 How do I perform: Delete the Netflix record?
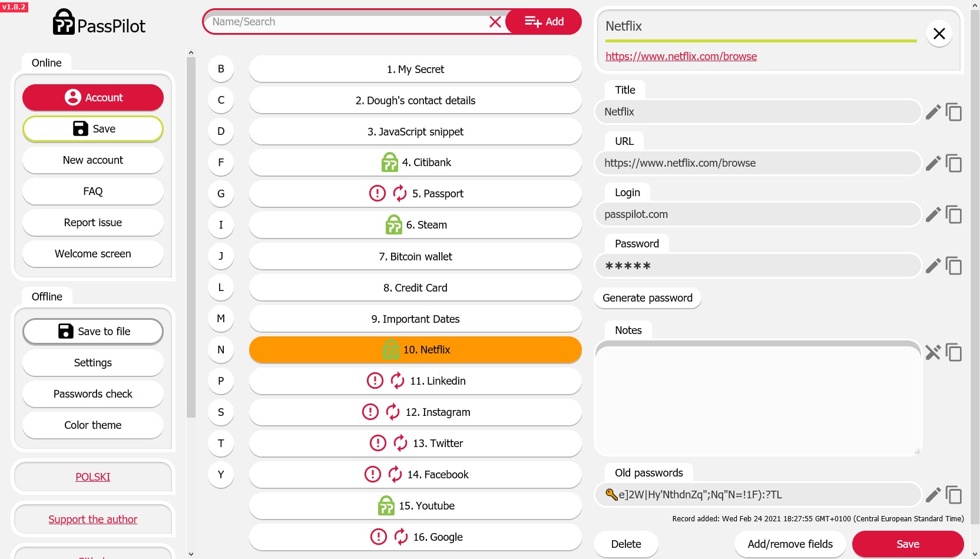(626, 544)
